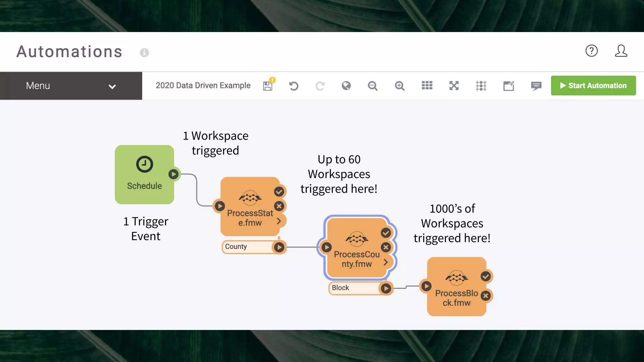The width and height of the screenshot is (644, 362).
Task: Open the Menu dropdown
Action: point(71,86)
